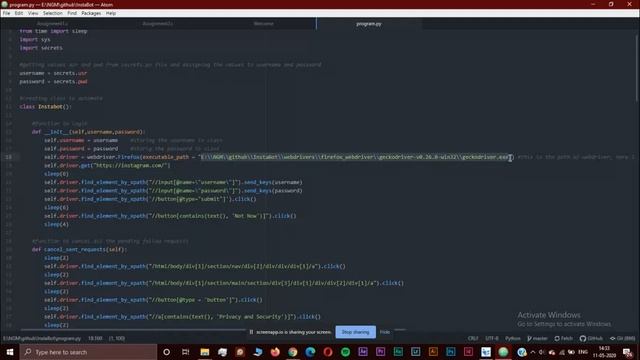Open Cortana from the taskbar
This screenshot has height=360, width=640.
[x=167, y=352]
